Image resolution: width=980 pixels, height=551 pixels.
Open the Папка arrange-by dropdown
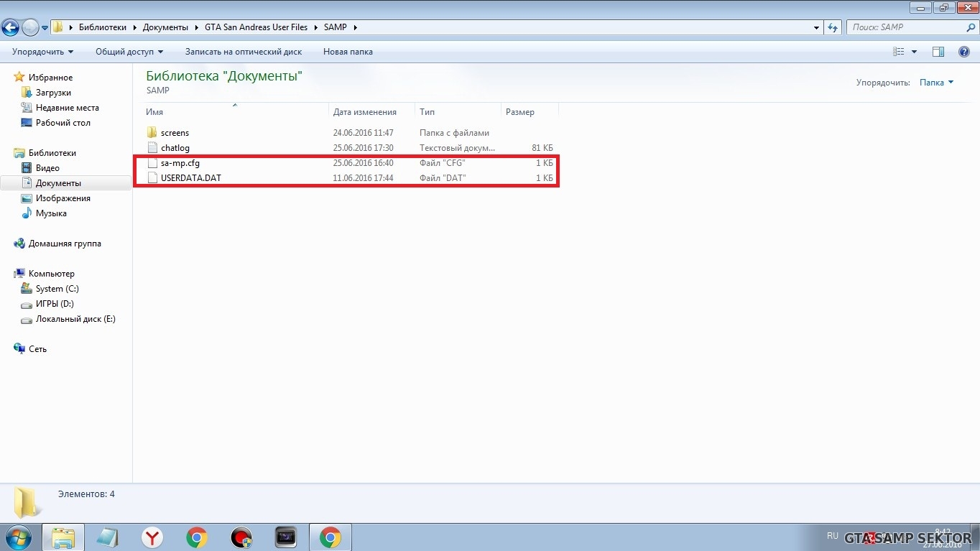point(936,83)
